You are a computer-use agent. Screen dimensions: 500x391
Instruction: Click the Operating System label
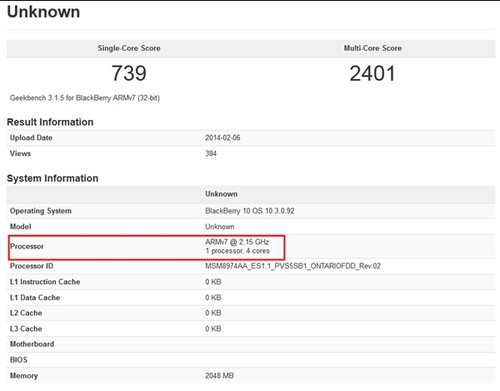click(41, 211)
